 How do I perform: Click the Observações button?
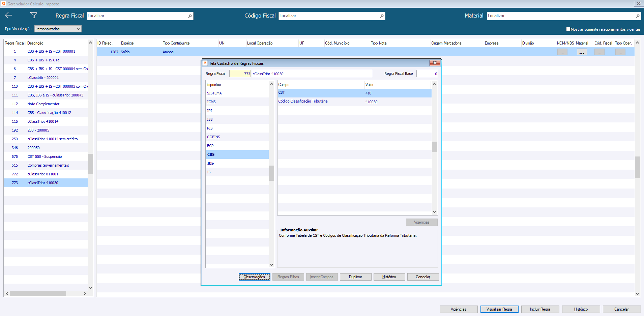tap(254, 277)
